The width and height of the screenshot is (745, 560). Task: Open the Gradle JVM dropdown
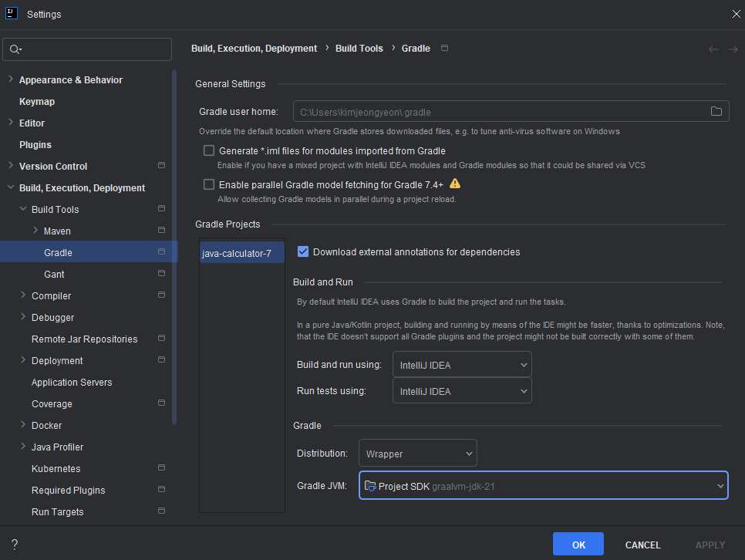tap(544, 485)
